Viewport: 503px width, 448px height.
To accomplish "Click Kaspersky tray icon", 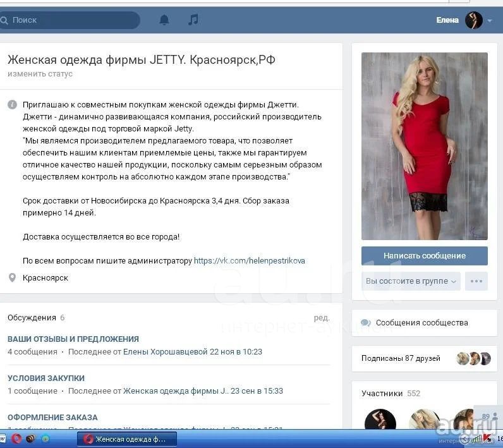I will click(488, 437).
